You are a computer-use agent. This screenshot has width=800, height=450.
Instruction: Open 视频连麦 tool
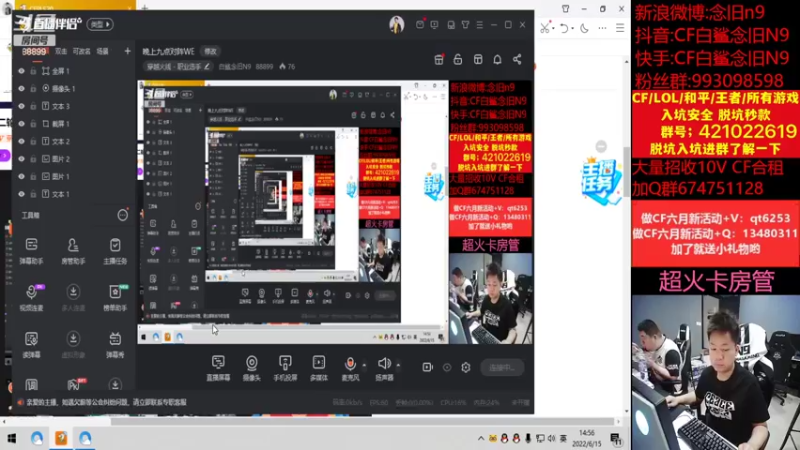(31, 298)
